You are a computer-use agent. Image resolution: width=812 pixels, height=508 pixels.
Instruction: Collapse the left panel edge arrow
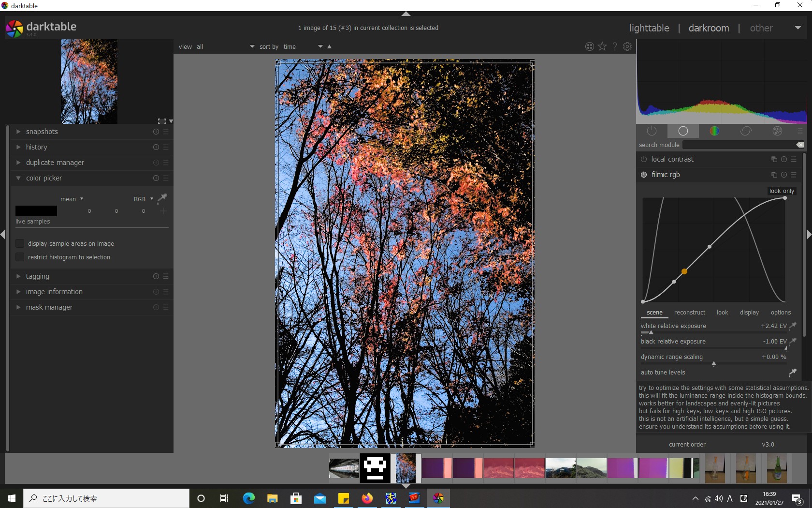tap(3, 235)
